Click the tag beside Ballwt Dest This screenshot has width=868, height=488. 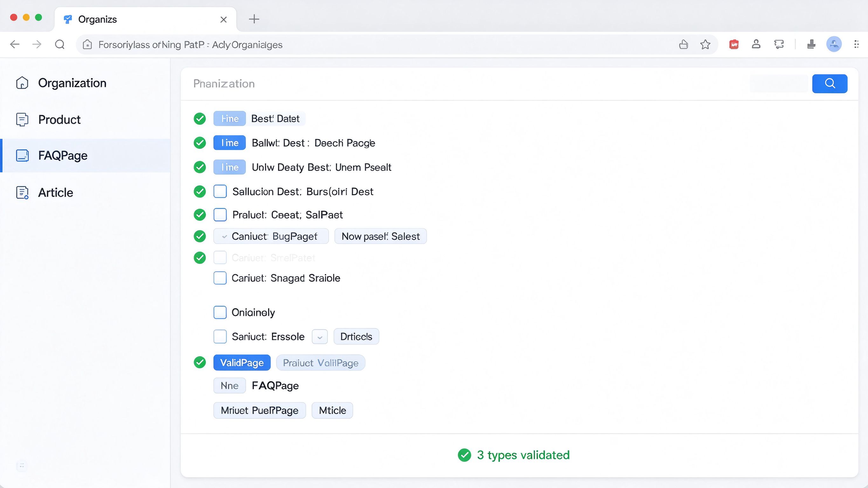pos(230,143)
